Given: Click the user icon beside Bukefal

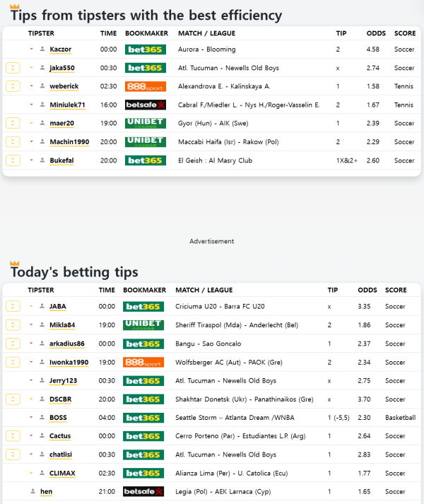Looking at the screenshot, I should click(x=42, y=160).
